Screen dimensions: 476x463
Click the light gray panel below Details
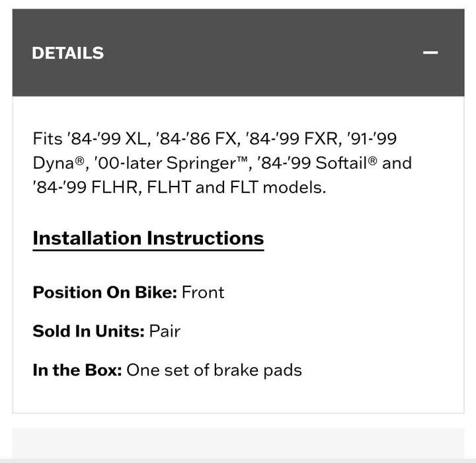point(238,443)
